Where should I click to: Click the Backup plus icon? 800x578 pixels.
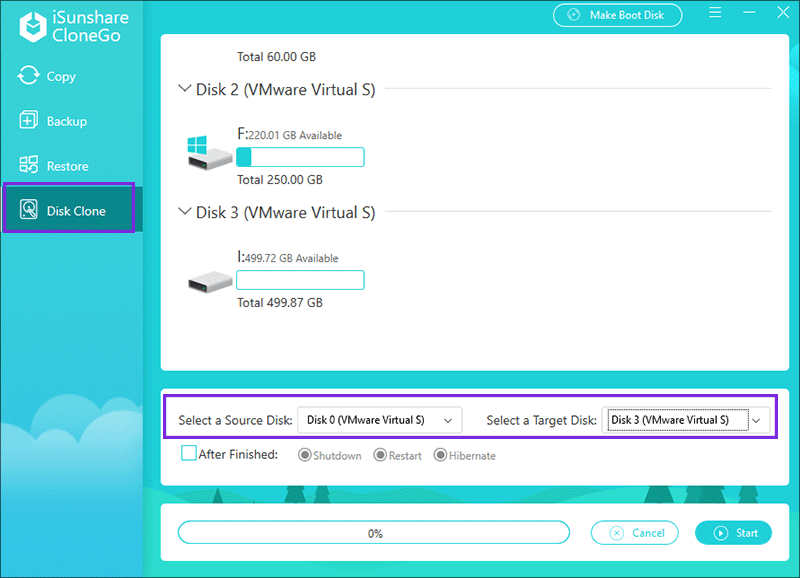tap(28, 121)
